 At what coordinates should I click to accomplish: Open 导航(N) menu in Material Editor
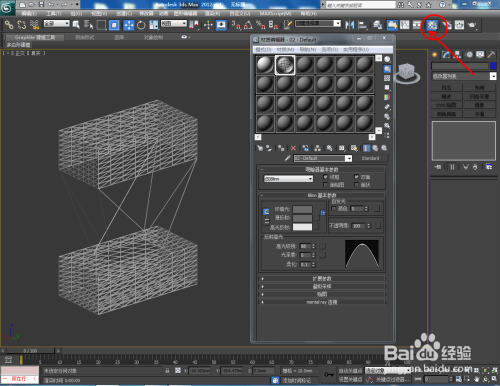pos(307,50)
